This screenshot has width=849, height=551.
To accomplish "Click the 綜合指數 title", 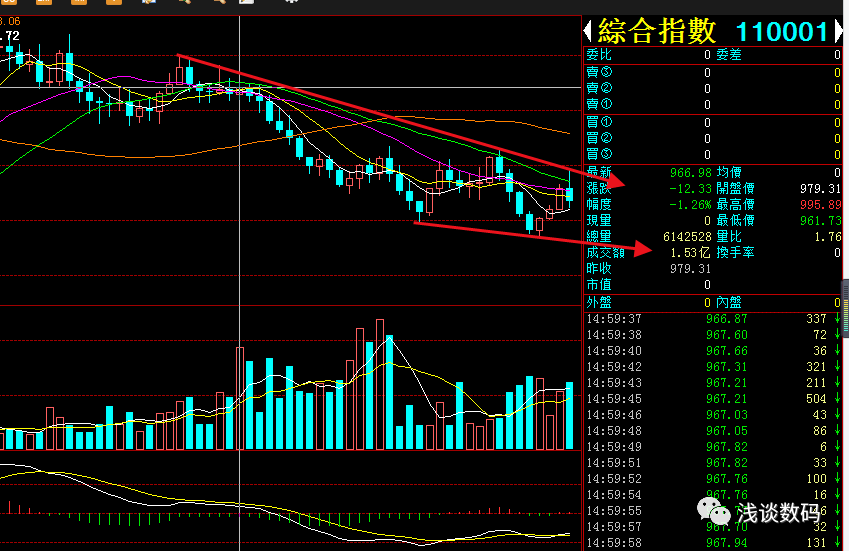I will pyautogui.click(x=657, y=31).
